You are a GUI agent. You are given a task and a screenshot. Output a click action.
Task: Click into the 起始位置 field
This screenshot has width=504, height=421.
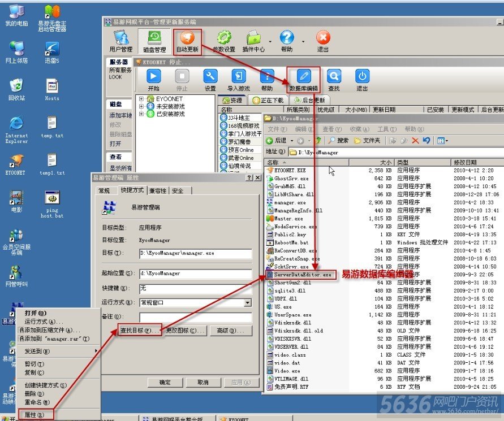(x=195, y=274)
